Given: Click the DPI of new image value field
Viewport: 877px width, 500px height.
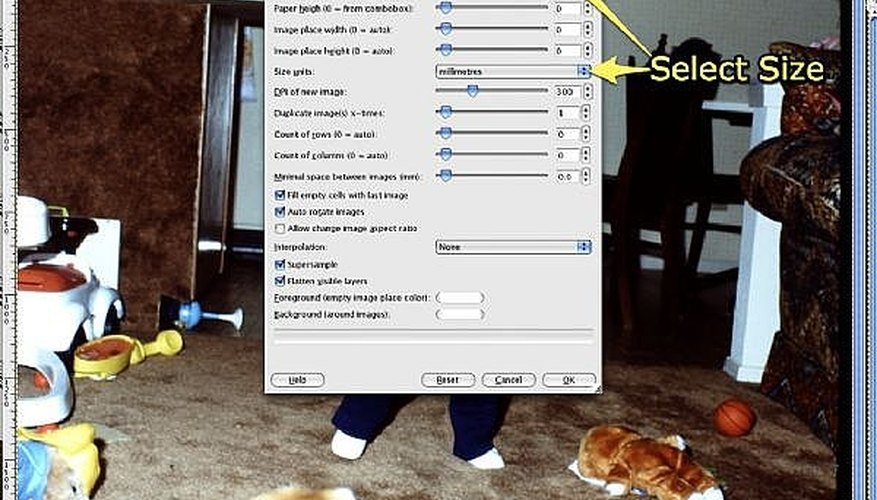Looking at the screenshot, I should (x=567, y=91).
